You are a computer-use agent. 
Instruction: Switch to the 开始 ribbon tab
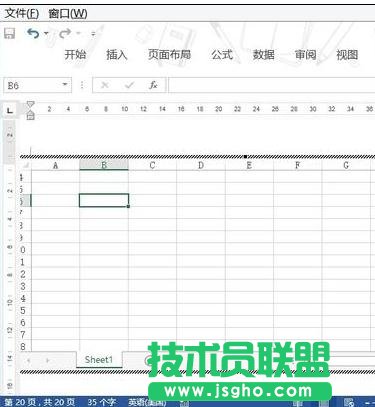pyautogui.click(x=75, y=54)
